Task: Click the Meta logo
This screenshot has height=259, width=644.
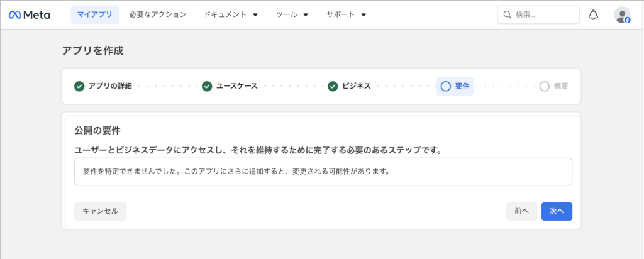Action: (30, 14)
